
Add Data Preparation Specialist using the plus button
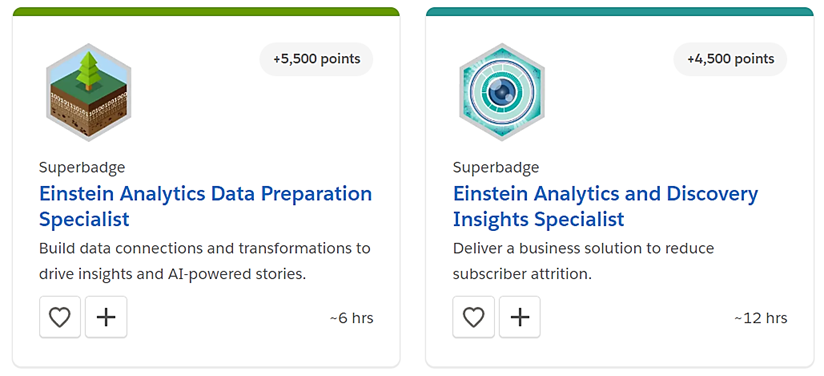tap(106, 317)
